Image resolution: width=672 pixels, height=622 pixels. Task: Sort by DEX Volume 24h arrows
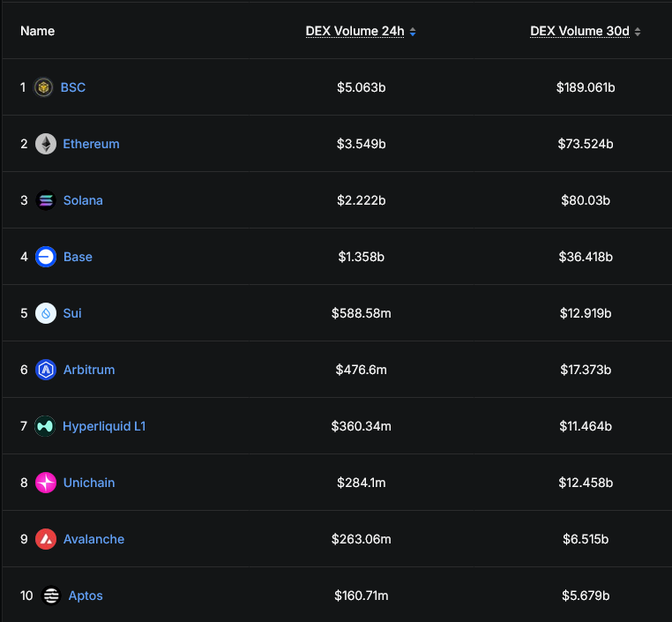pyautogui.click(x=413, y=32)
